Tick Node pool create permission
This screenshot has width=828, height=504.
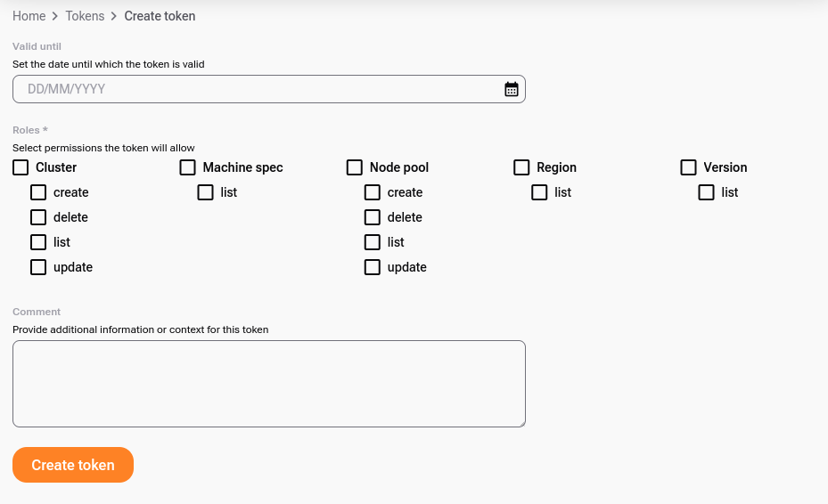coord(373,192)
